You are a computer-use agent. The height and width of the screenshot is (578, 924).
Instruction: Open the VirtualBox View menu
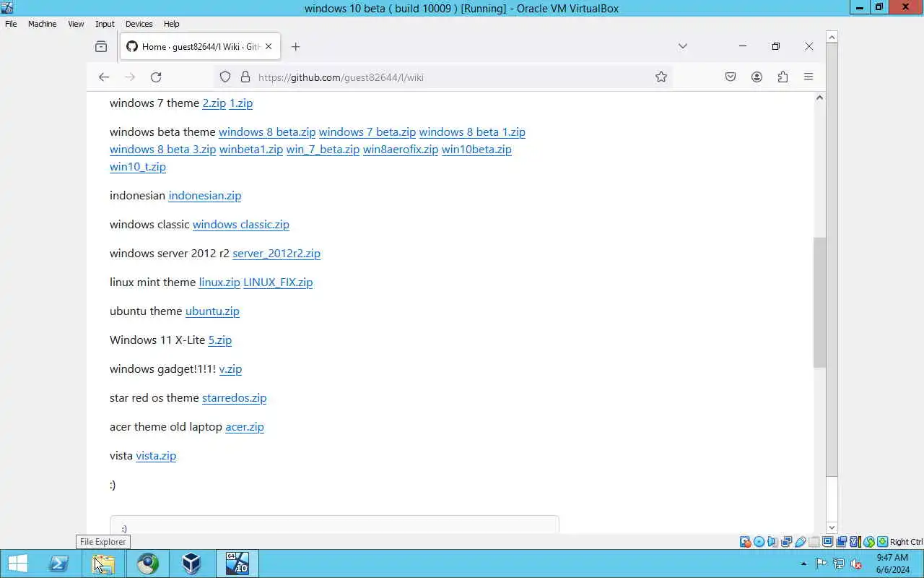tap(76, 24)
